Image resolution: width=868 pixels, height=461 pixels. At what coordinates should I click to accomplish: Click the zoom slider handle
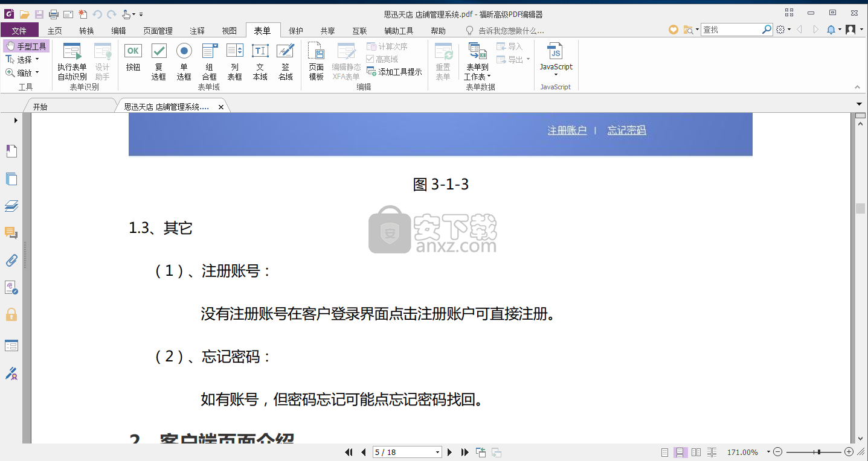tap(819, 452)
